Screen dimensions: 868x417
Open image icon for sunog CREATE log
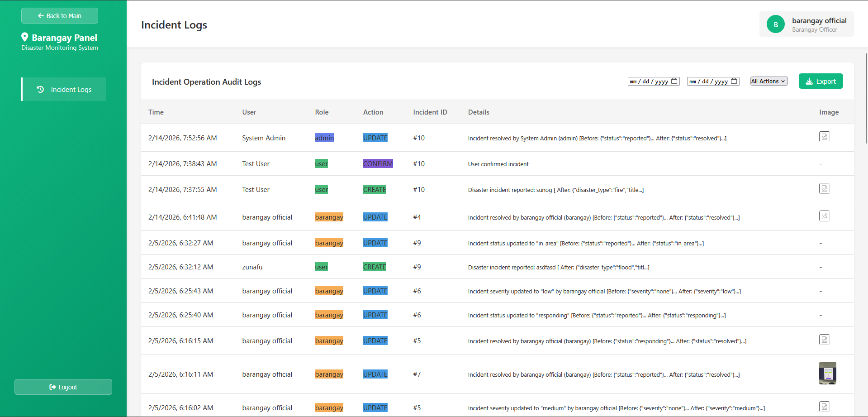tap(824, 188)
